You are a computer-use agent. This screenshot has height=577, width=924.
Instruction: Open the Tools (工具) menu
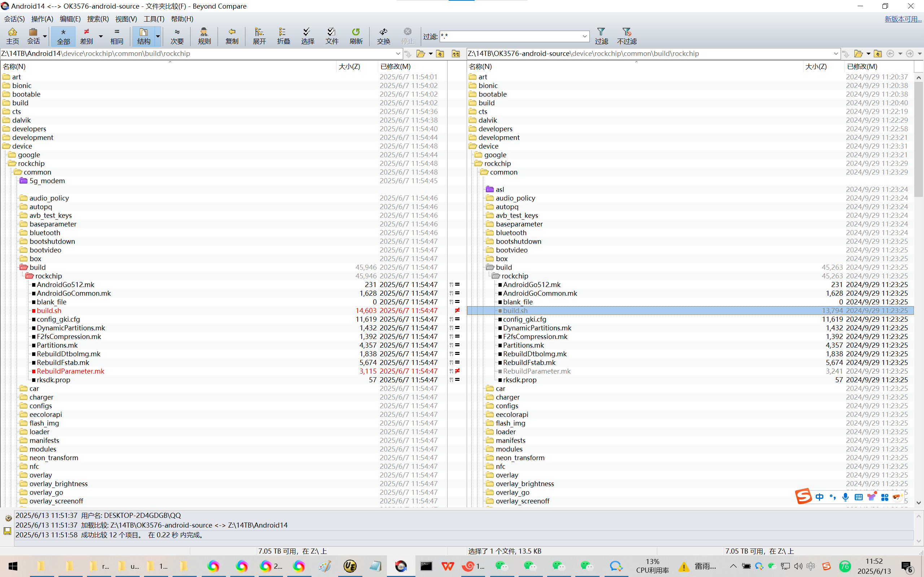(x=153, y=19)
